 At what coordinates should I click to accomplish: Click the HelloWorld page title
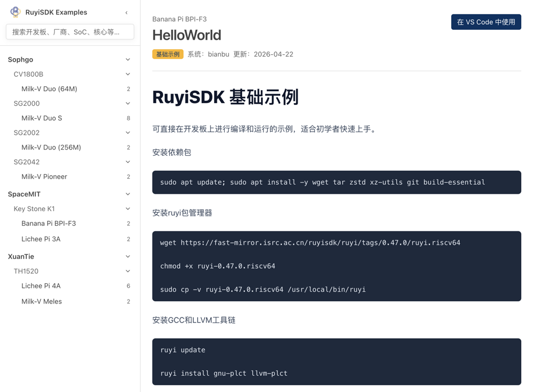(x=187, y=35)
